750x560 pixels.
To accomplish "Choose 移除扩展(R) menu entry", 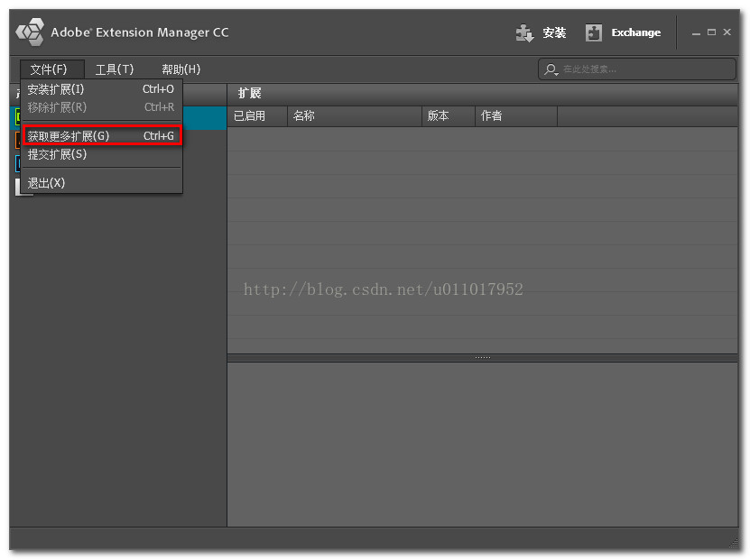I will click(x=101, y=107).
